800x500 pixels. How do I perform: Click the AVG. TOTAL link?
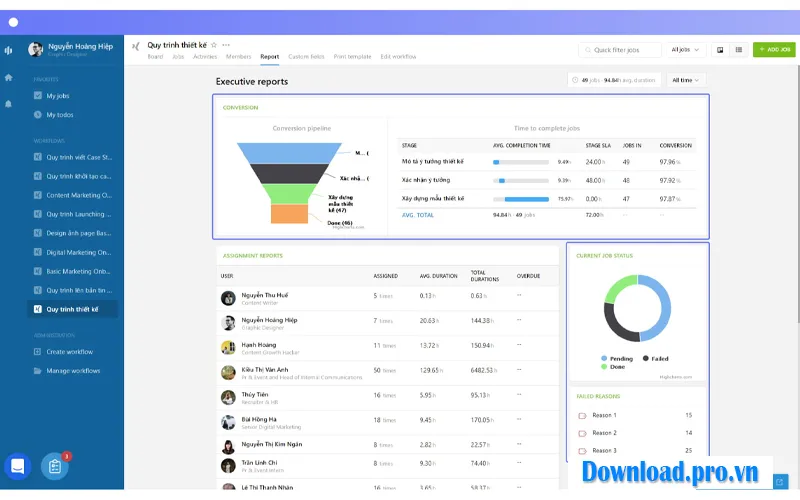(x=418, y=215)
